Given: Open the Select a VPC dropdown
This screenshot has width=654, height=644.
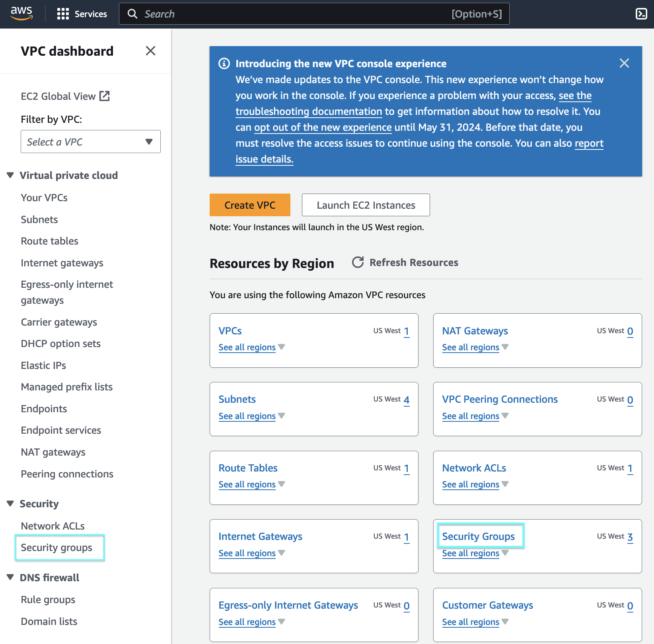Looking at the screenshot, I should tap(91, 142).
